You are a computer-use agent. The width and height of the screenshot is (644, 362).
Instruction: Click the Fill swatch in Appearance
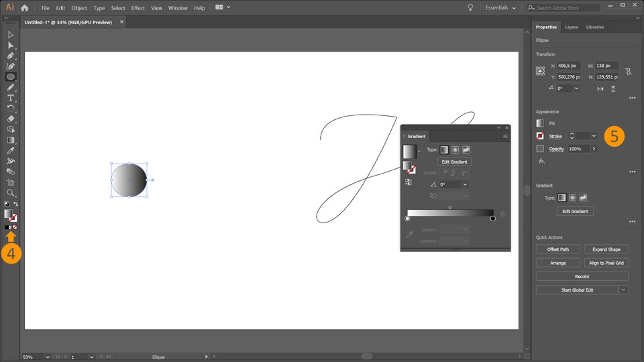540,123
